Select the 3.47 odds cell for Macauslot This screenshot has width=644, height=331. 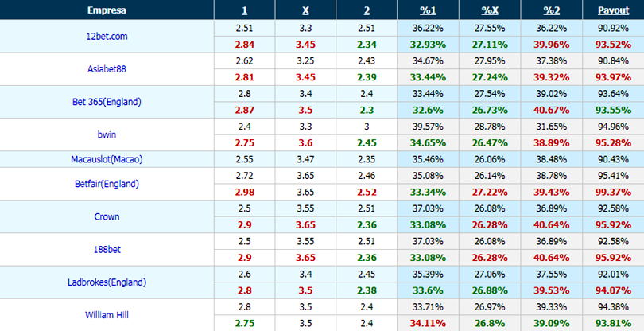pos(305,159)
